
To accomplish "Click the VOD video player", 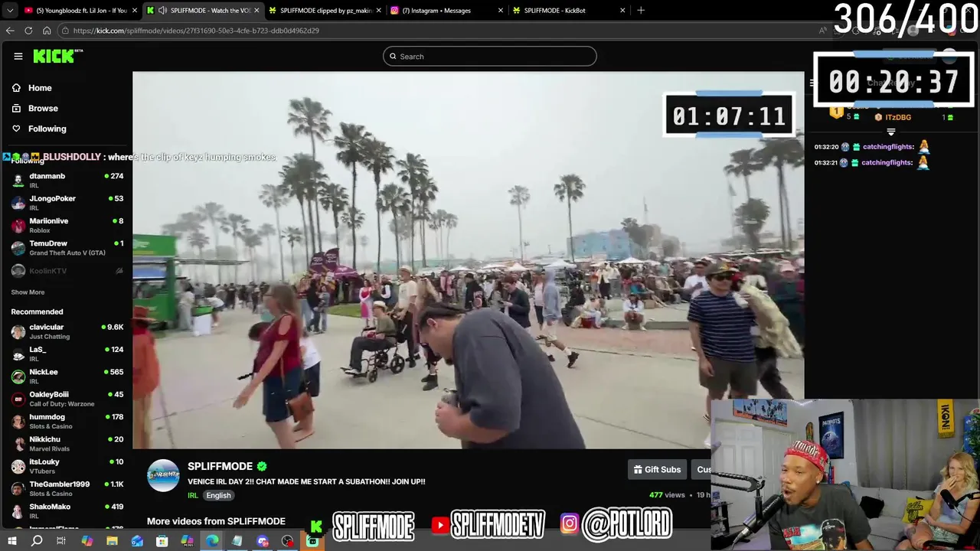I will pyautogui.click(x=468, y=260).
